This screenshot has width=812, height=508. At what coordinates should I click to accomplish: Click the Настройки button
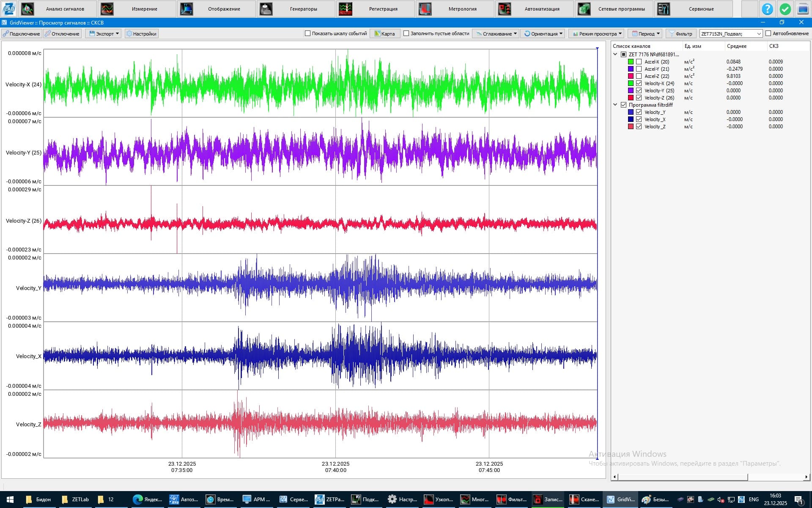click(142, 33)
